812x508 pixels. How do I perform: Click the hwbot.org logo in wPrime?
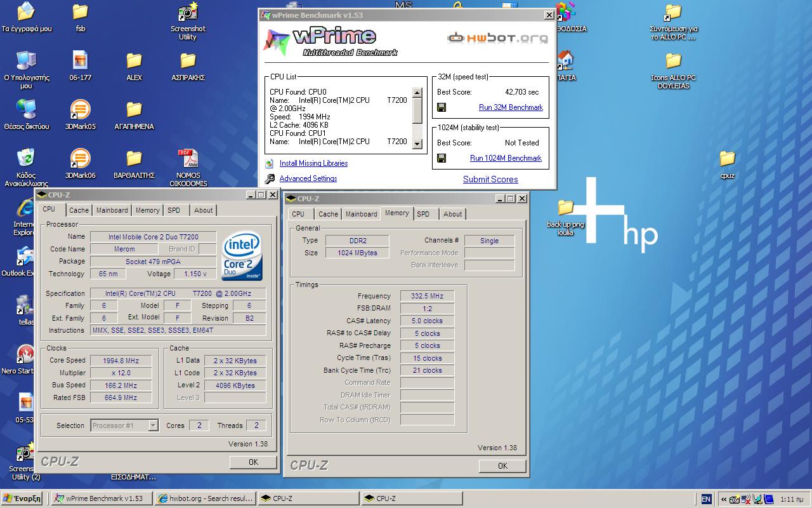(497, 38)
